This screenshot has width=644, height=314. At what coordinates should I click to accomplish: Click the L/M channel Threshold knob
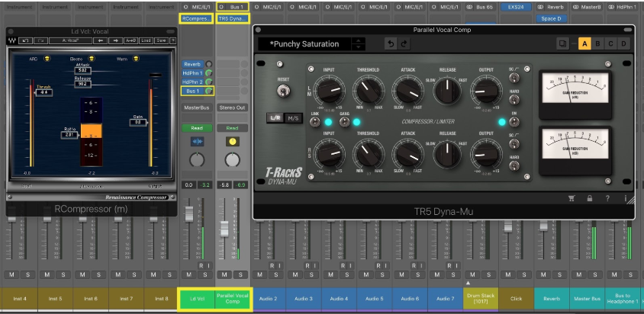click(x=368, y=91)
